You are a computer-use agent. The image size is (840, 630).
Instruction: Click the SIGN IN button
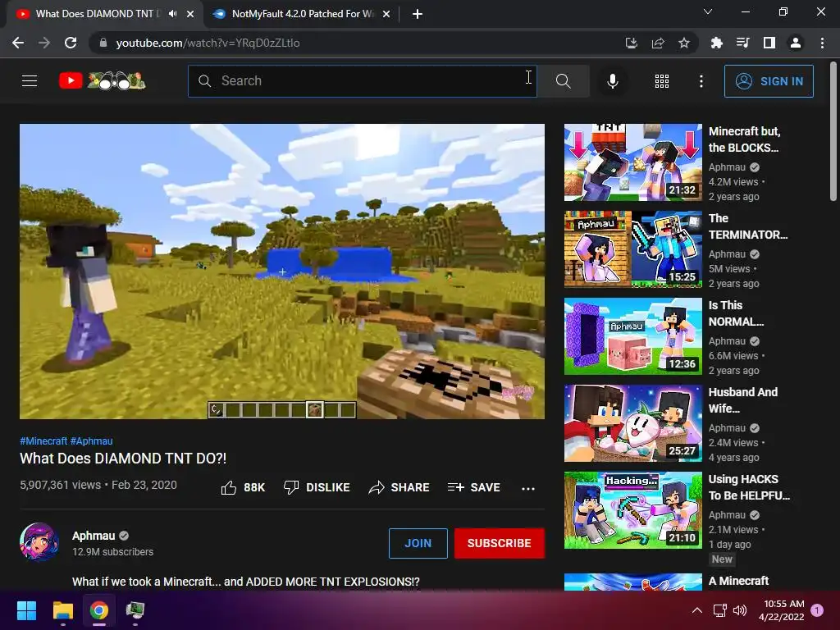[769, 81]
